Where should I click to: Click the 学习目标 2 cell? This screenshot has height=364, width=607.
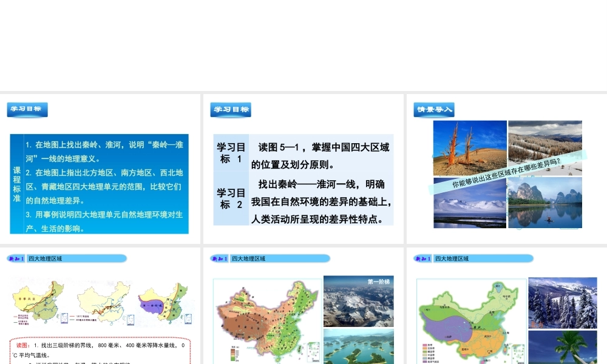231,198
